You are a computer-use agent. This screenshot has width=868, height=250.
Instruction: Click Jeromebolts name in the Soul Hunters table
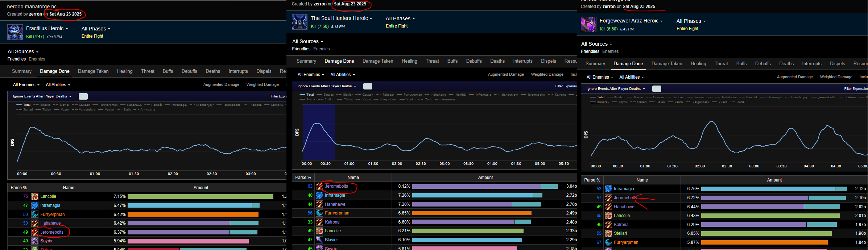tap(336, 186)
